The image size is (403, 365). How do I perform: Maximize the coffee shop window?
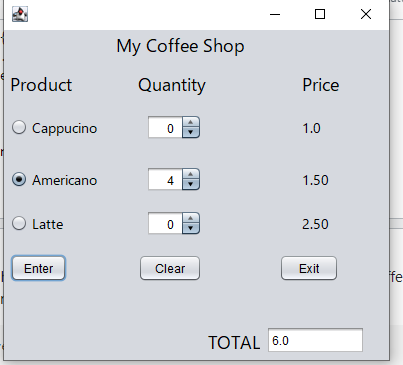pos(320,14)
